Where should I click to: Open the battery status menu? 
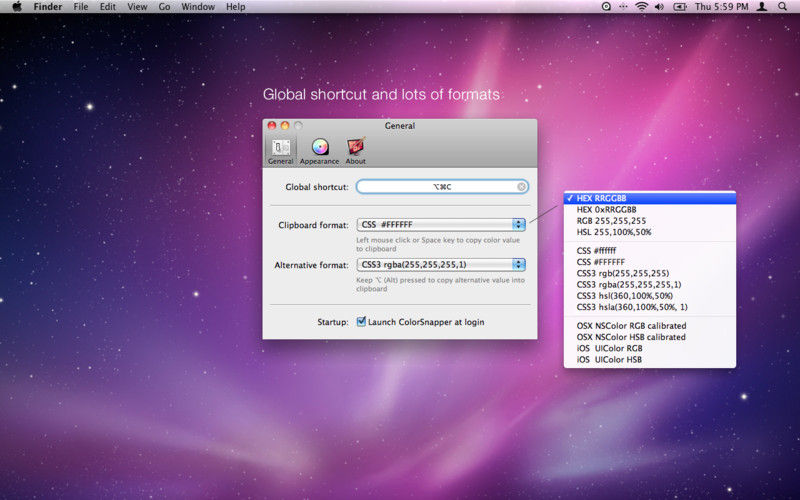(680, 7)
